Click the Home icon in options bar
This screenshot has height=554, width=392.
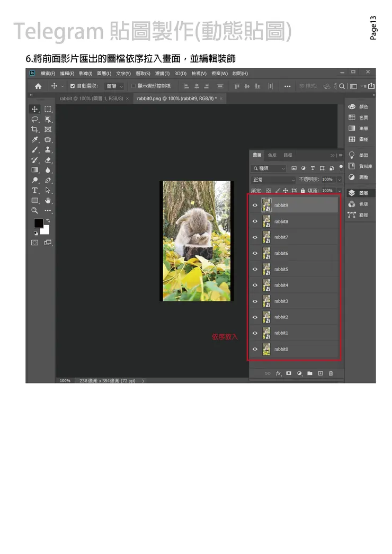point(38,86)
